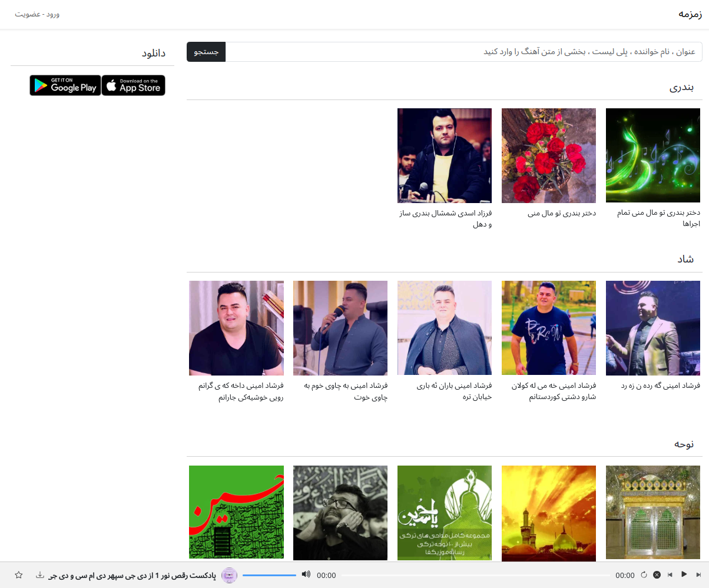Focus the song search input field
Screen dimensions: 709x588
point(464,52)
